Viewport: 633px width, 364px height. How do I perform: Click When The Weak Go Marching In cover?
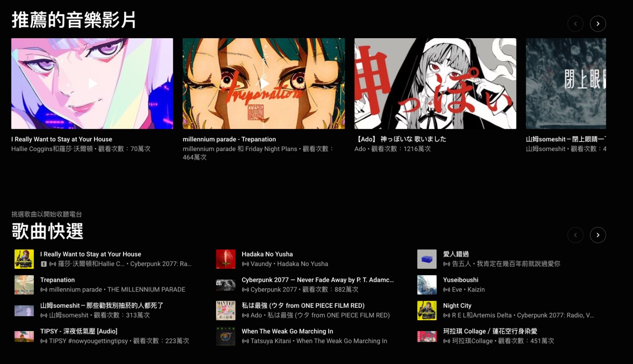(226, 336)
